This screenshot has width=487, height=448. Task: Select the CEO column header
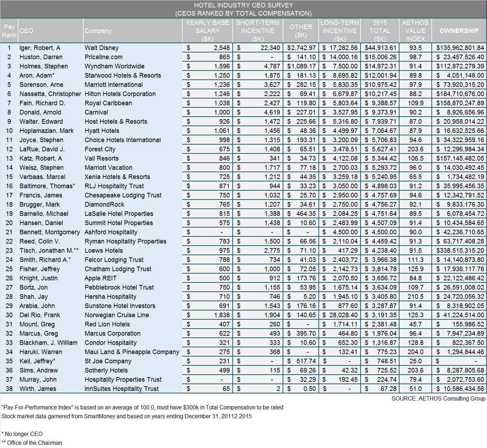pos(27,31)
